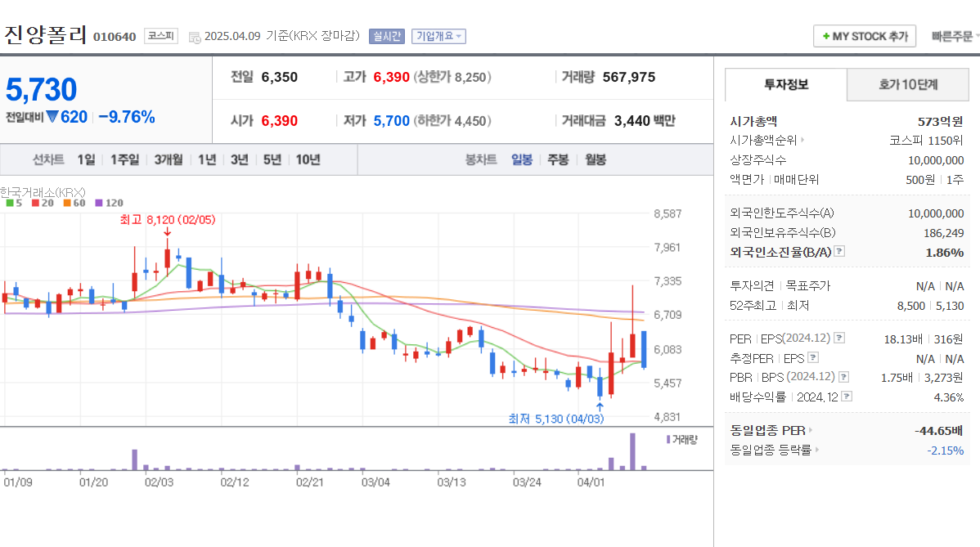Click the EPS(2024.12) help icon
The width and height of the screenshot is (980, 547).
(x=838, y=338)
